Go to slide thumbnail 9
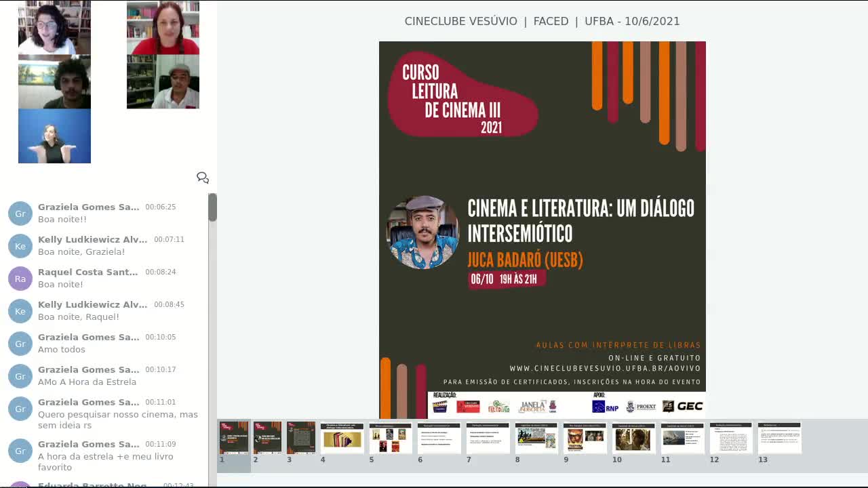 pyautogui.click(x=585, y=438)
